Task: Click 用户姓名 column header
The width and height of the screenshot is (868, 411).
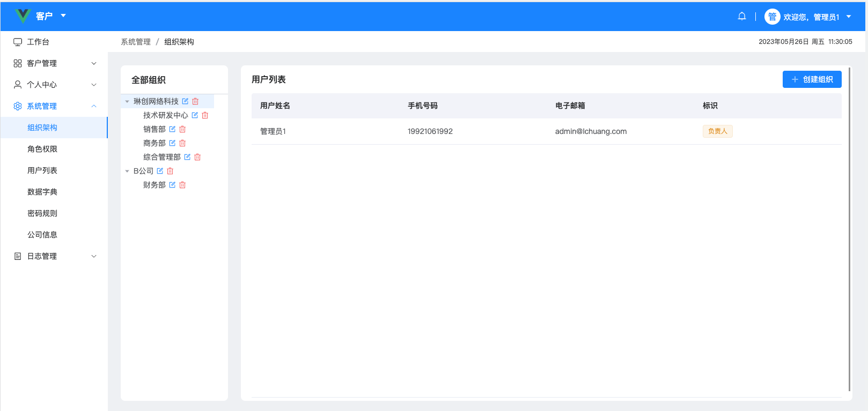Action: coord(275,106)
